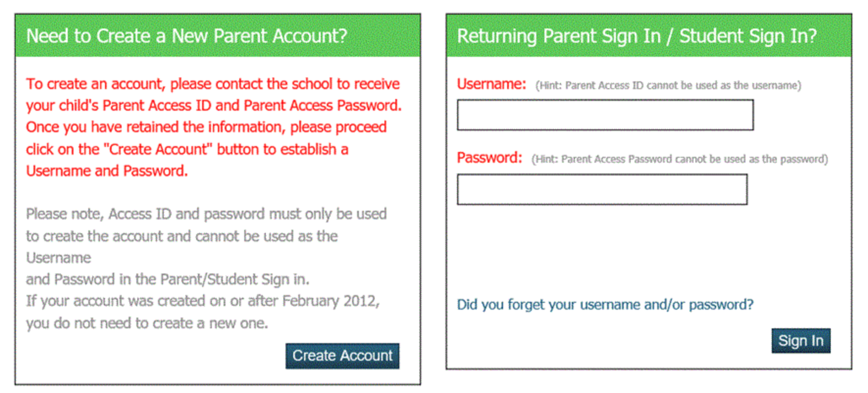Click the Parent Access ID username hint
This screenshot has width=868, height=393.
click(668, 86)
